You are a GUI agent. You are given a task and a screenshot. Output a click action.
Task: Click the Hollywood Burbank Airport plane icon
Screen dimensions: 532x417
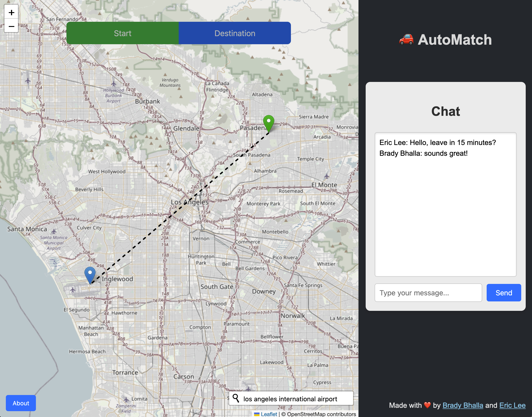(114, 84)
